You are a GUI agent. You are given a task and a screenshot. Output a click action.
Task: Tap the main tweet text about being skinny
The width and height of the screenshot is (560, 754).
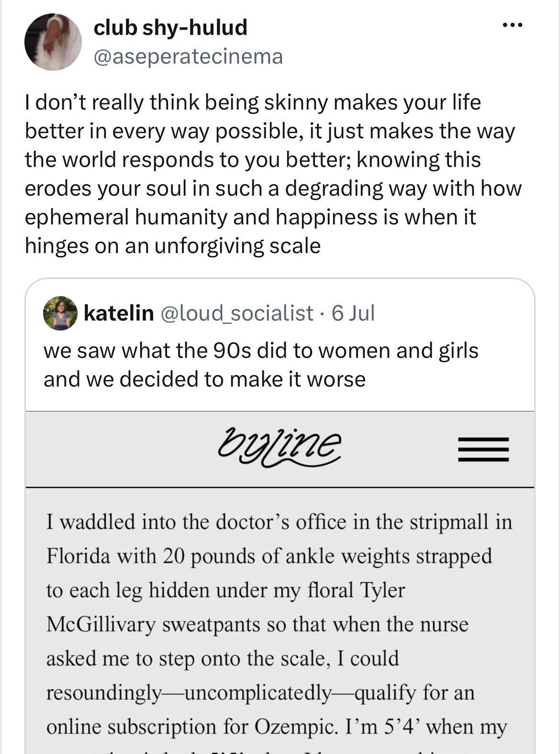click(273, 174)
